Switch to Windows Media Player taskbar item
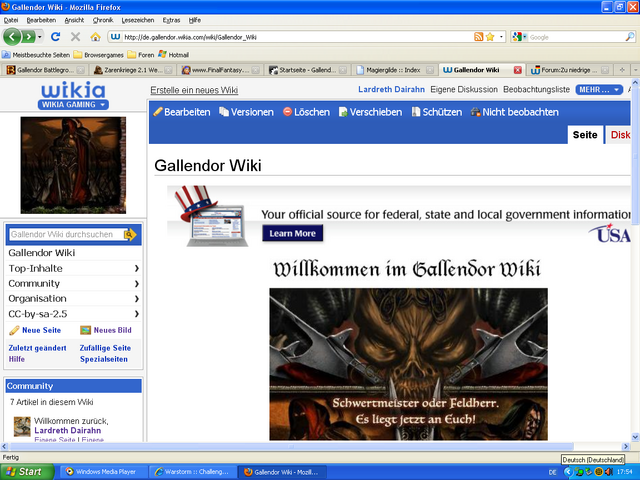The image size is (640, 480). point(102,472)
